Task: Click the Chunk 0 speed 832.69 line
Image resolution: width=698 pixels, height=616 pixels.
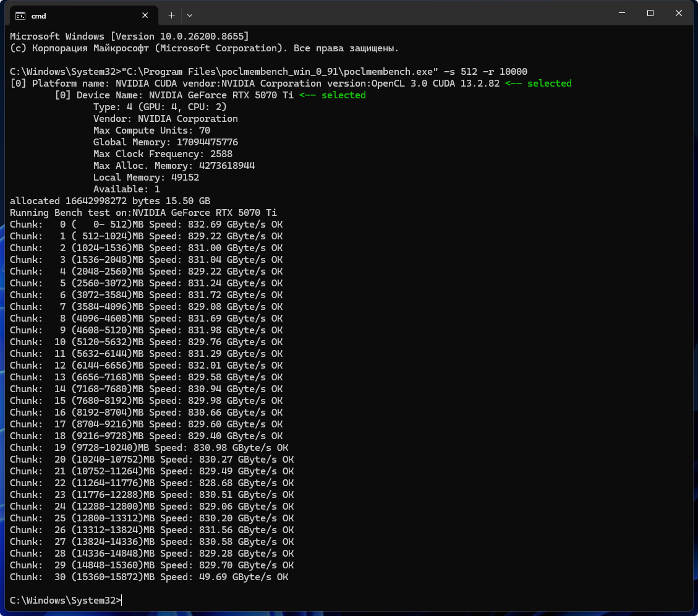Action: 147,225
